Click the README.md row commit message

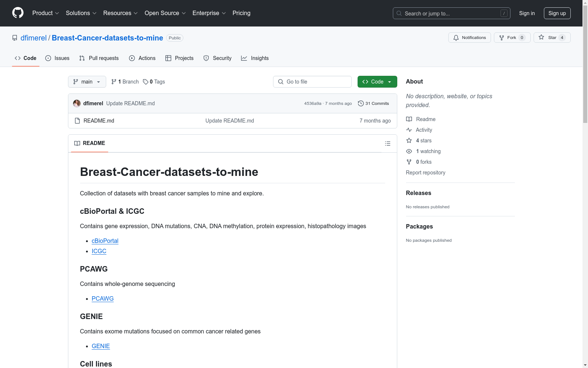pyautogui.click(x=230, y=121)
